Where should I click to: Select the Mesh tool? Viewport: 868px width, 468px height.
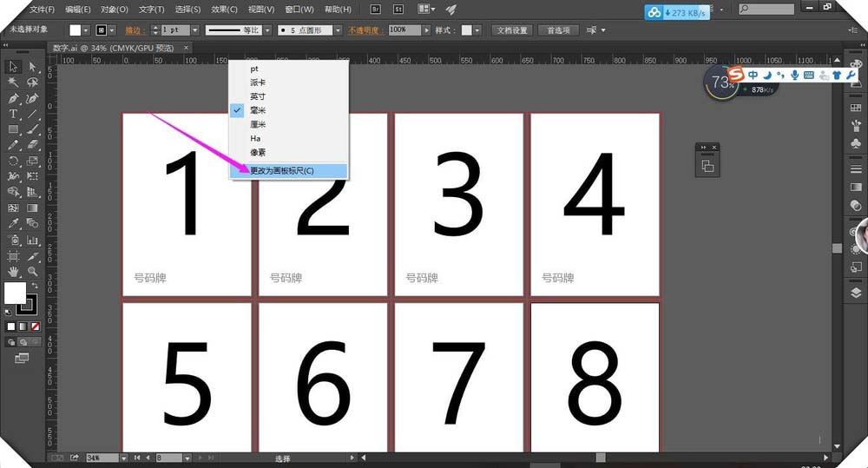click(x=13, y=208)
